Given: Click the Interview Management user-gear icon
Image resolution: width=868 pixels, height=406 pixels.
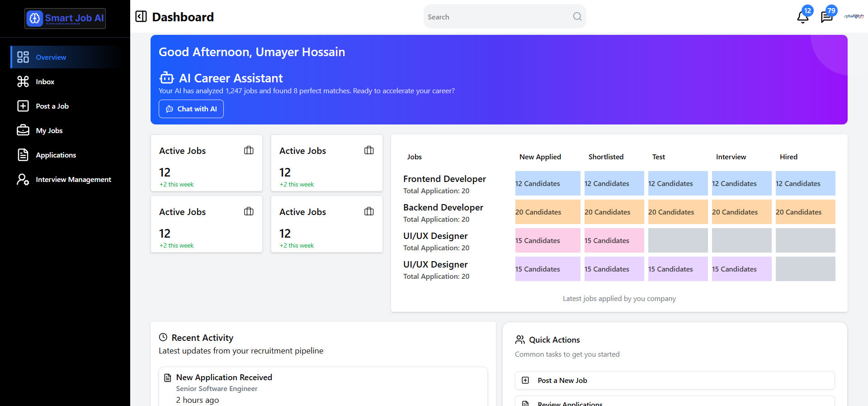Looking at the screenshot, I should [x=23, y=179].
